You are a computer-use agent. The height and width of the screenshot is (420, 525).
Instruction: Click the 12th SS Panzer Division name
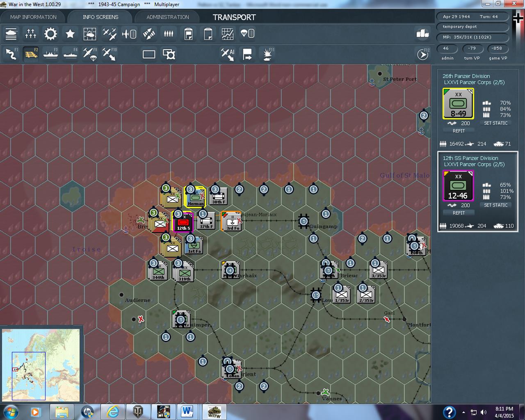point(470,158)
